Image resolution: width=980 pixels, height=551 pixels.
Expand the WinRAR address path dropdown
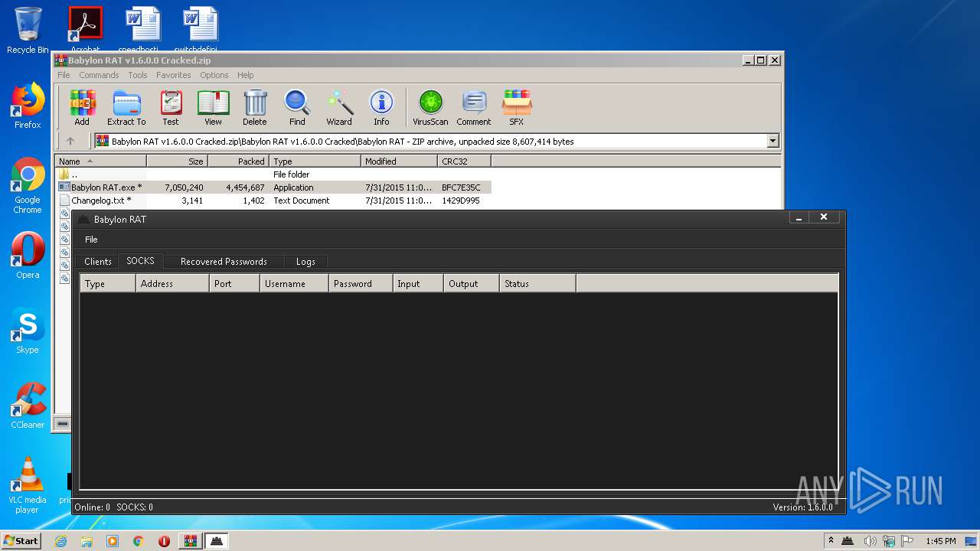773,141
